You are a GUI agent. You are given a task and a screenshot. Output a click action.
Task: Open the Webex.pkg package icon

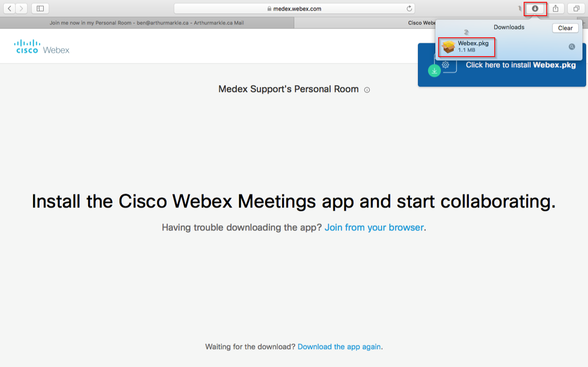point(448,47)
